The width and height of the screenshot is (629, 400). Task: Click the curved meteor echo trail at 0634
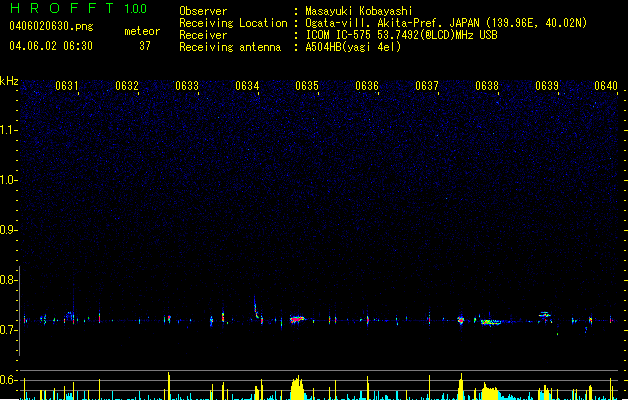(x=257, y=308)
